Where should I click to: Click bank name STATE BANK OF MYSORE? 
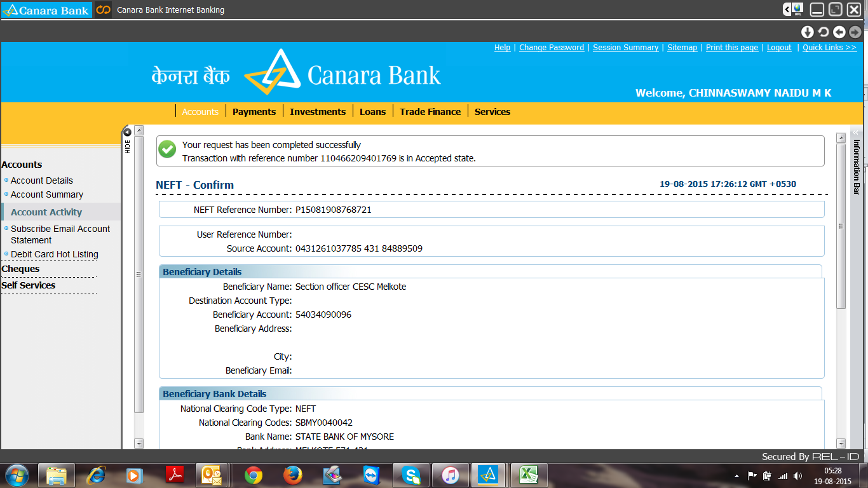[345, 437]
